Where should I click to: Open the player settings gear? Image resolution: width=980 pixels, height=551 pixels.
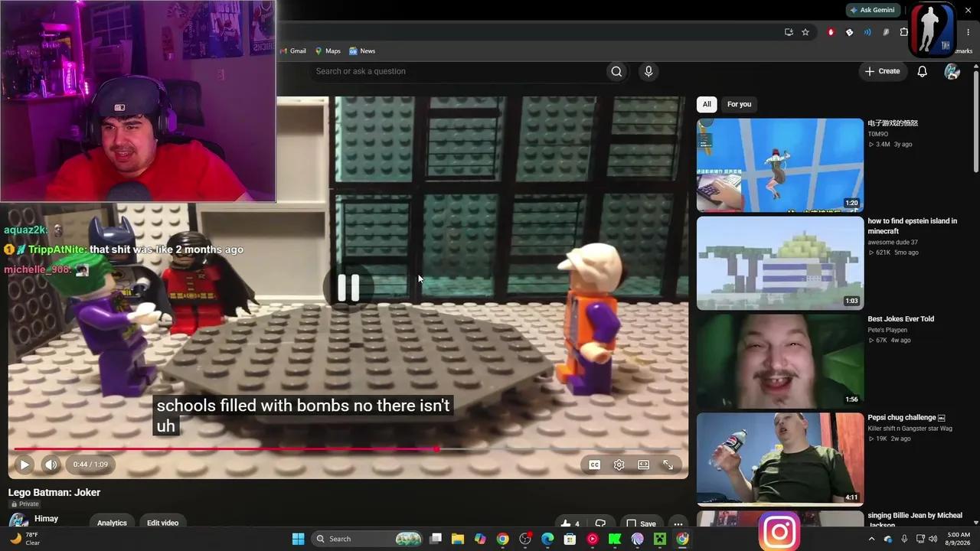pos(619,465)
